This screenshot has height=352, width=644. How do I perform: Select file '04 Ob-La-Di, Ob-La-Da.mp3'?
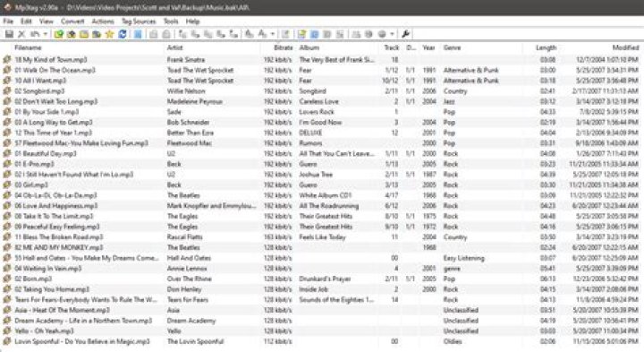[x=55, y=195]
